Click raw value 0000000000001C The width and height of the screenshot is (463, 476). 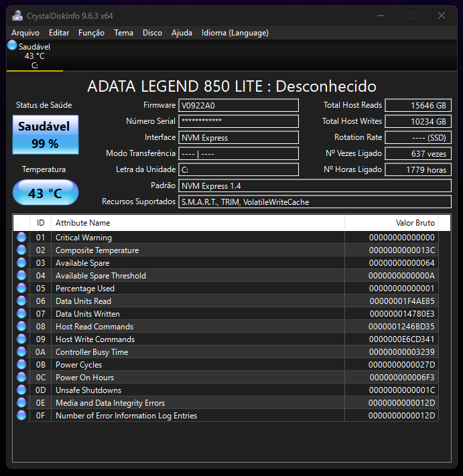coord(402,390)
